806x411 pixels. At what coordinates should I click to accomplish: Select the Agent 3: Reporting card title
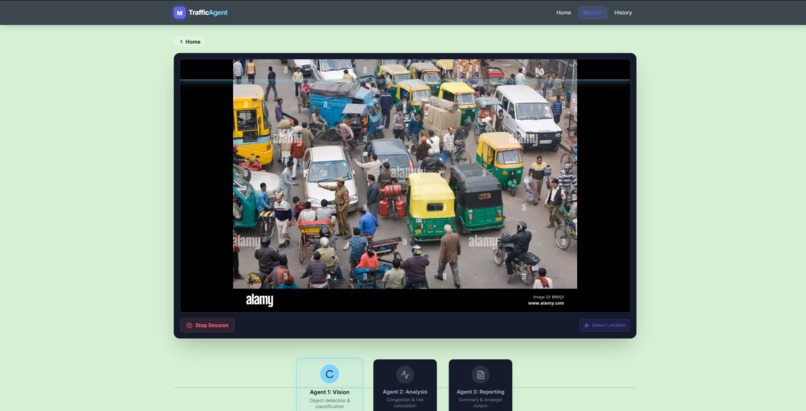480,392
